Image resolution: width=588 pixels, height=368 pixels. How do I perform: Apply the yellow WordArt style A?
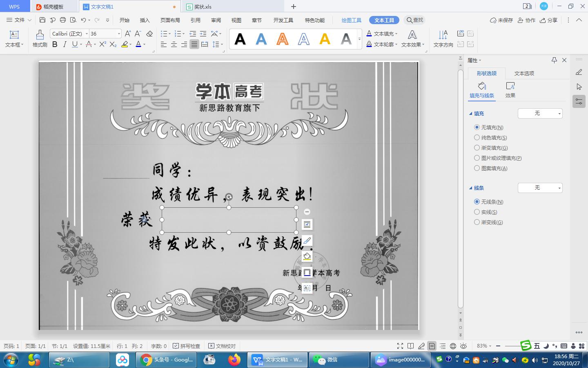click(x=325, y=39)
